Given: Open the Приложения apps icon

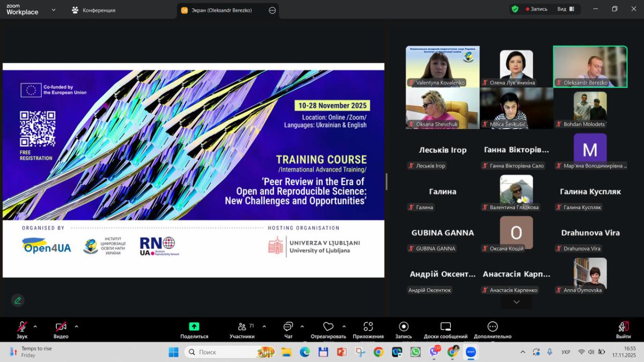Looking at the screenshot, I should point(368,327).
